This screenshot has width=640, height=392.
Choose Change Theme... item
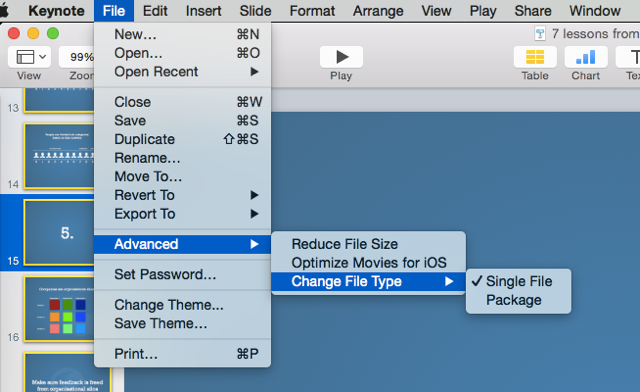[182, 305]
